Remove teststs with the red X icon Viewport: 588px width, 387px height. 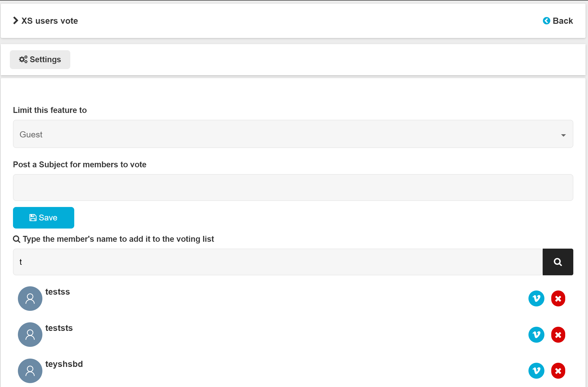coord(558,335)
